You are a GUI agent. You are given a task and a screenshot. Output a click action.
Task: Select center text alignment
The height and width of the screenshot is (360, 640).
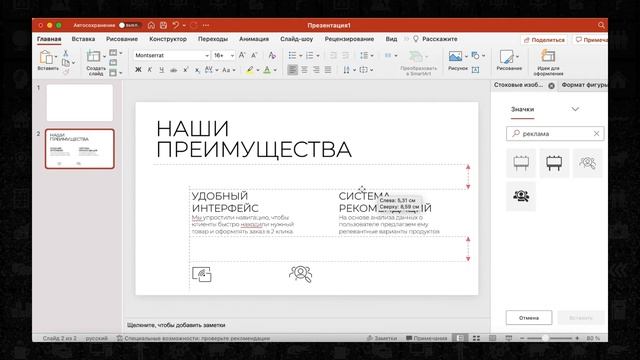tap(304, 70)
